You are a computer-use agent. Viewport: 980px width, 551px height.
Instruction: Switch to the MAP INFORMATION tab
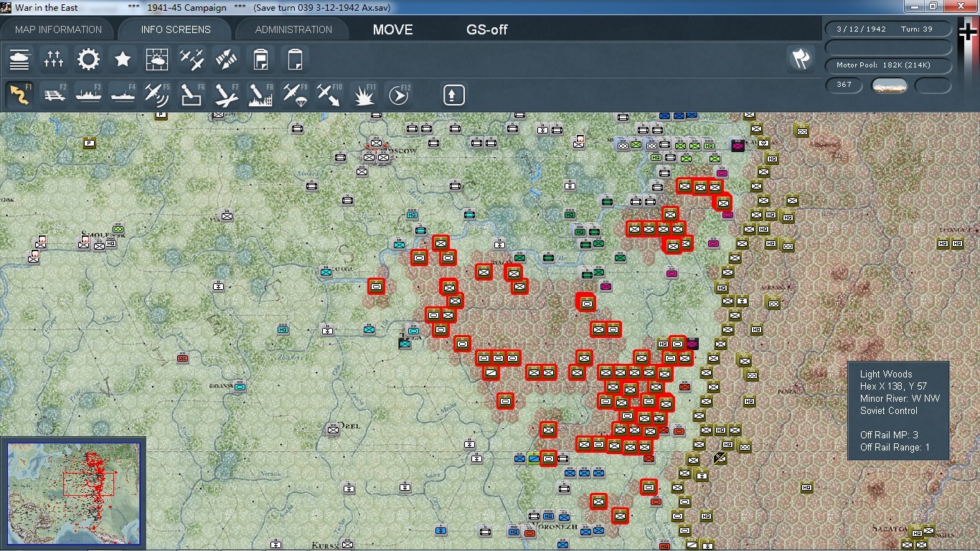pos(59,29)
